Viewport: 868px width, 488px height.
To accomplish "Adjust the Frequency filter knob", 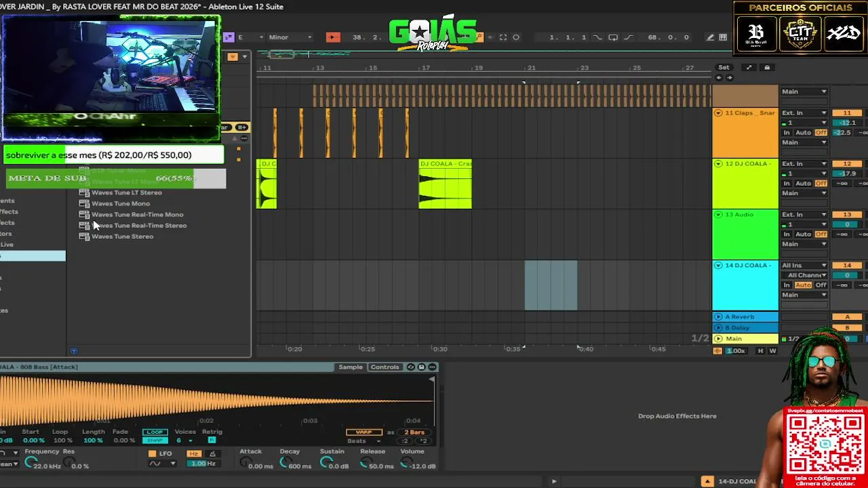I will 30,463.
